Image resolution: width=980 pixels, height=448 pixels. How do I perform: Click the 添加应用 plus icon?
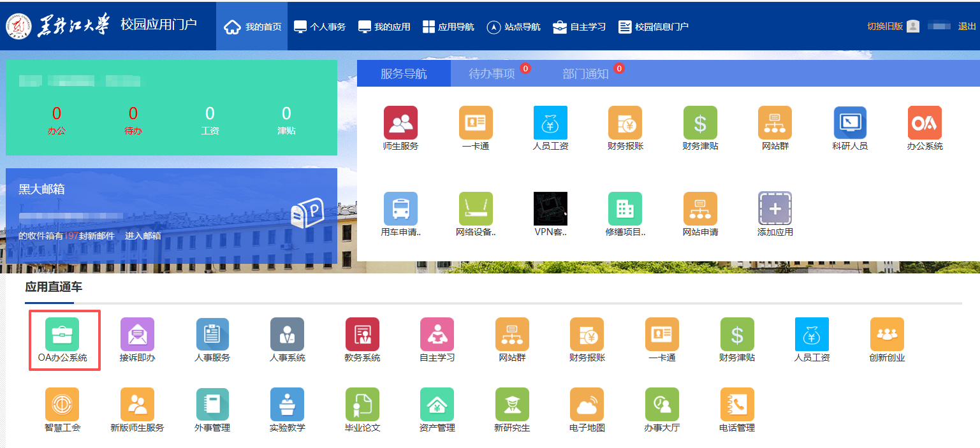pos(775,208)
